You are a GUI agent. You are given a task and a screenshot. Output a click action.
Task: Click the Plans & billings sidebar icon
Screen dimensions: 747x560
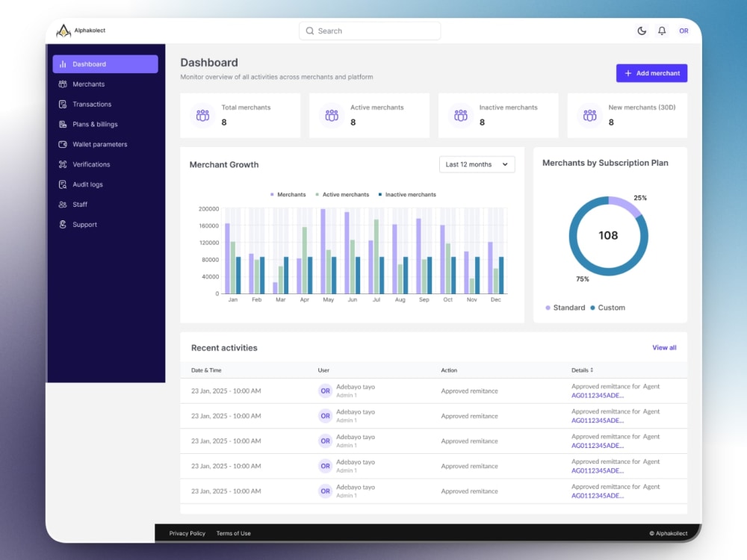click(x=63, y=124)
